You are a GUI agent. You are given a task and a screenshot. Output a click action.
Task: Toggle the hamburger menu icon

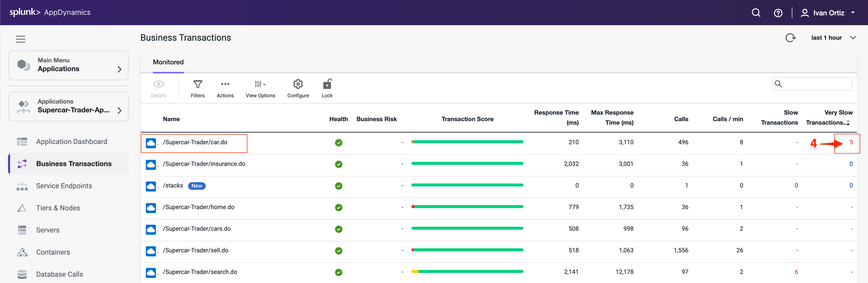point(21,39)
